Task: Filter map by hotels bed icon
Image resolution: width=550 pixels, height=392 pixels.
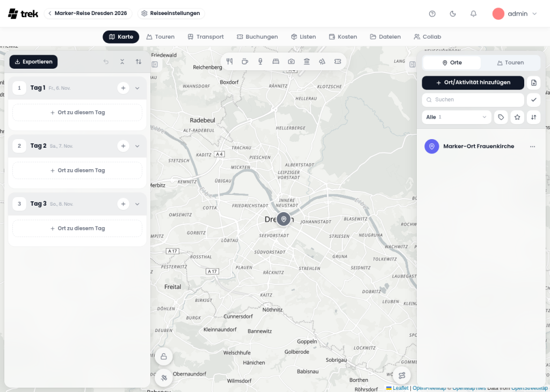Action: click(x=276, y=61)
